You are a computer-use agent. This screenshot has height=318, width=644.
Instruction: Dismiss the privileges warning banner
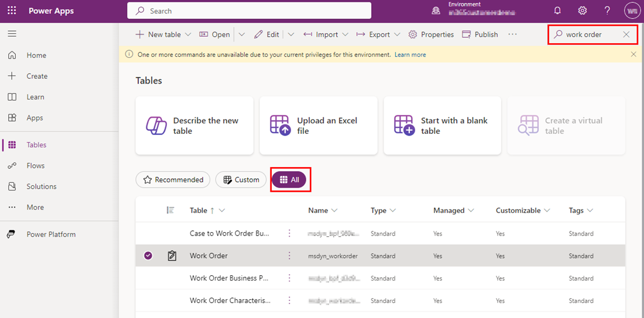click(x=633, y=54)
